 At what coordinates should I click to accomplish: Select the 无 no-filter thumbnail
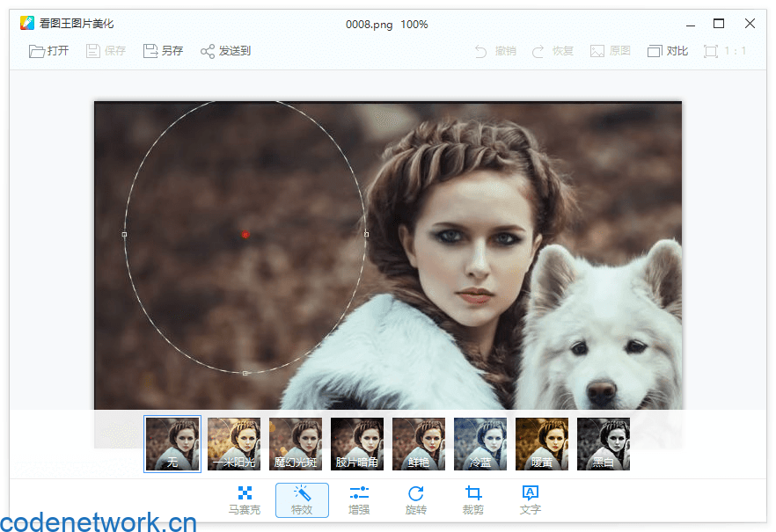click(x=172, y=444)
